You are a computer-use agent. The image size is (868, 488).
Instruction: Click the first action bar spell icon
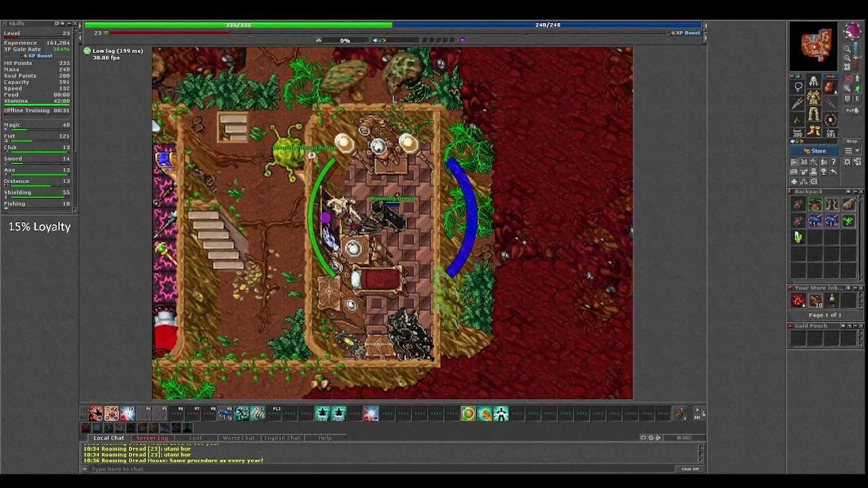96,413
